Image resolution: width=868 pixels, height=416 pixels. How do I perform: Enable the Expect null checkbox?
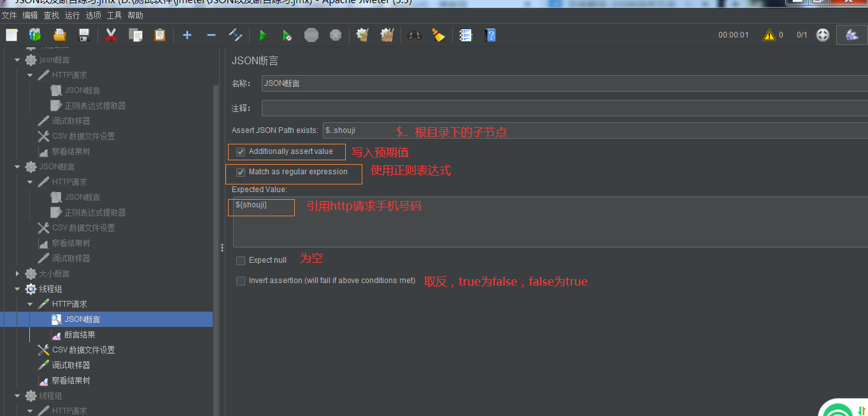click(x=241, y=261)
